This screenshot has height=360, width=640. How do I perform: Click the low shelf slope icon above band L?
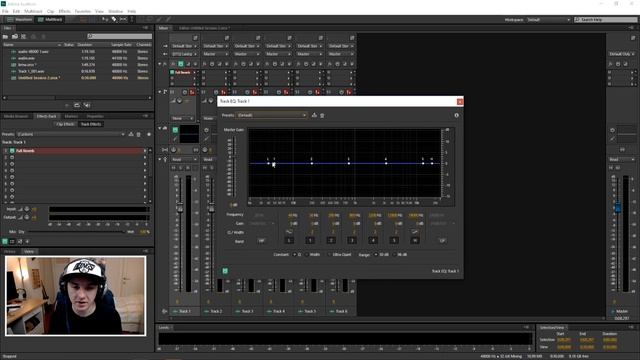click(289, 232)
